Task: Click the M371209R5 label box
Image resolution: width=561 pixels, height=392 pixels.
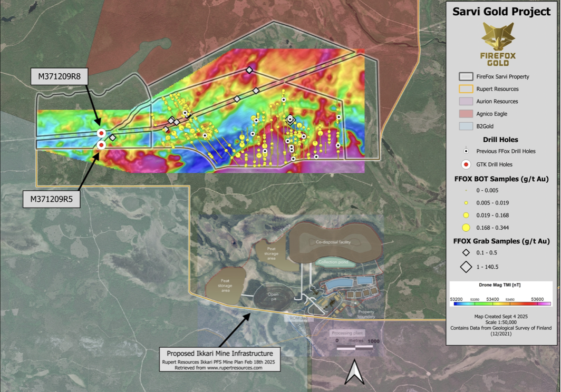Action: [52, 199]
